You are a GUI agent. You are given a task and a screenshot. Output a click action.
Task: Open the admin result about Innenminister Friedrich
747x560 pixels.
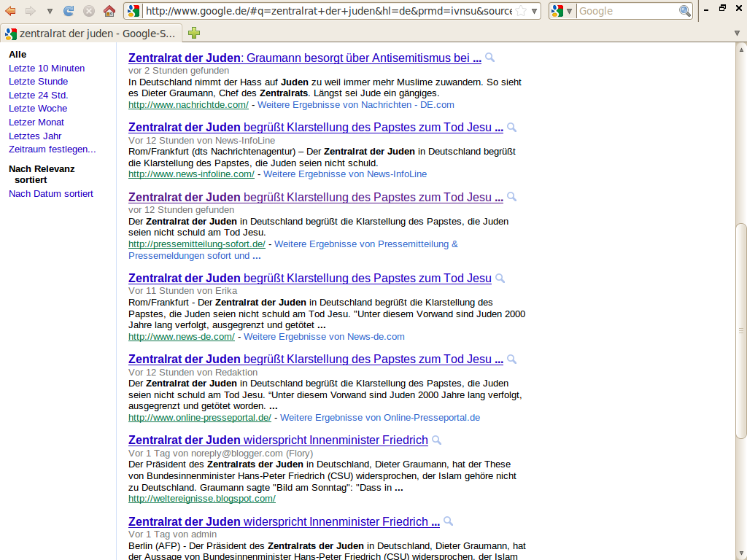[284, 522]
